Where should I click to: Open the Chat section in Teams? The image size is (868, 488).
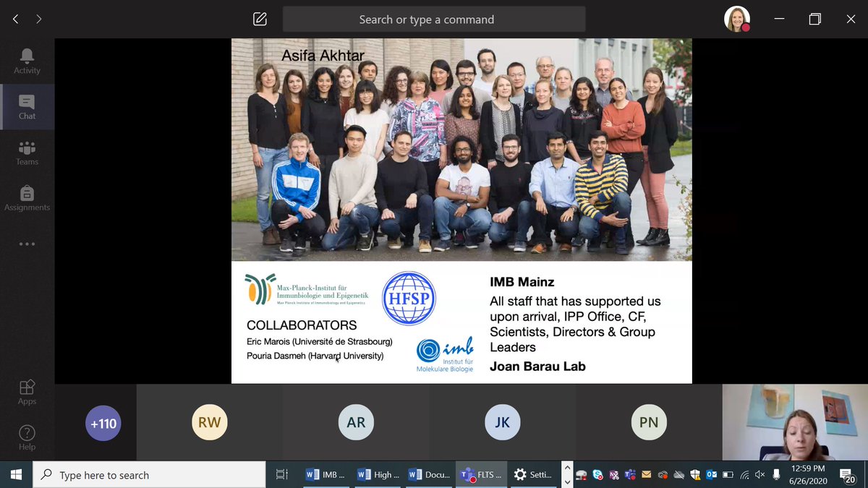[27, 106]
